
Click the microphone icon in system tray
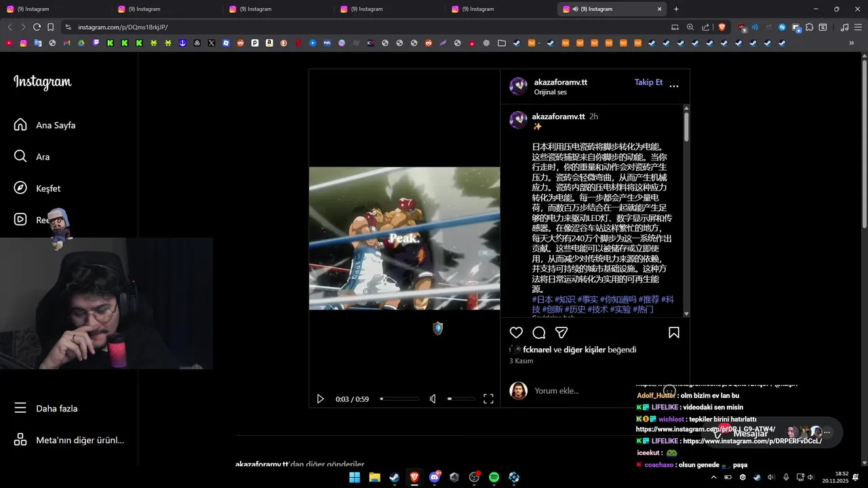tap(786, 477)
